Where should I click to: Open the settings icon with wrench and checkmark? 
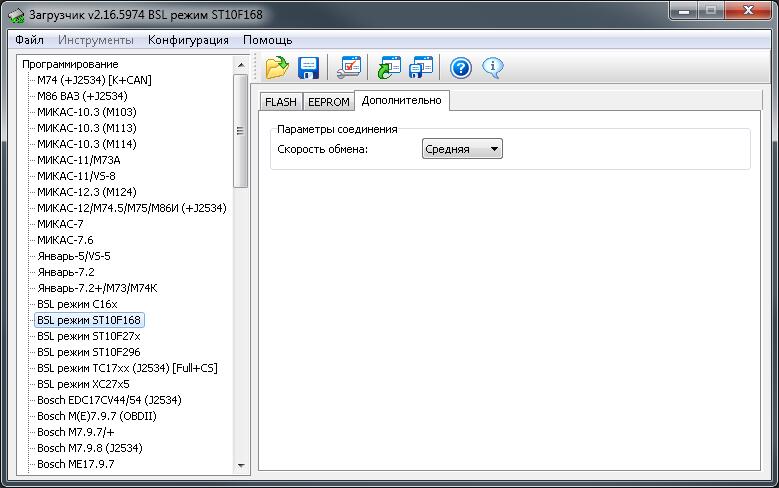[348, 67]
